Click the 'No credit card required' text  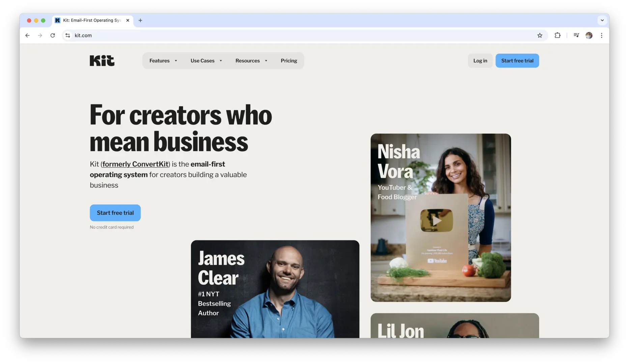click(x=112, y=227)
